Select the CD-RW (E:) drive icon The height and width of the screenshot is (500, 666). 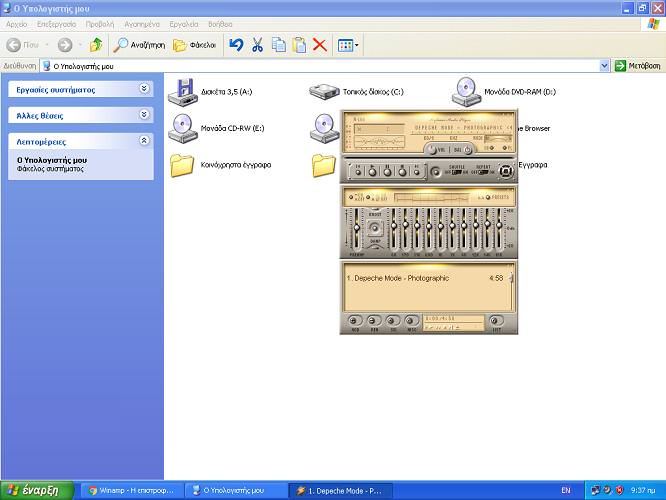[183, 128]
